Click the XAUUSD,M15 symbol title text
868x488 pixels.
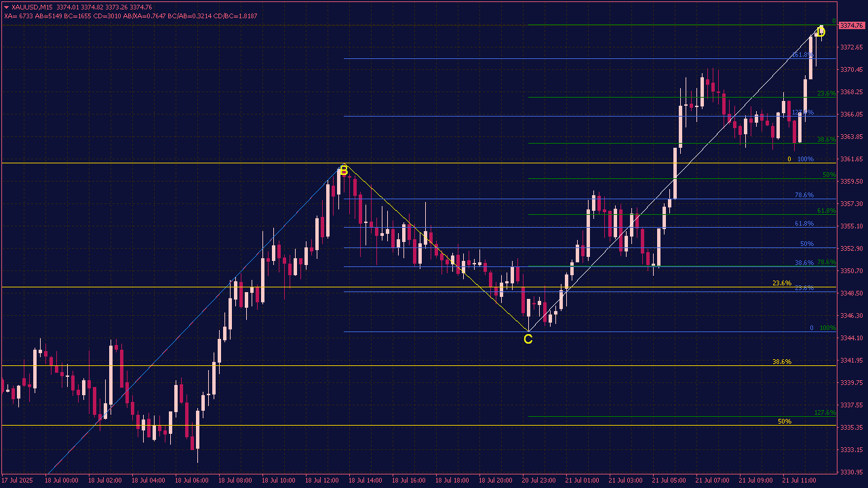click(33, 7)
